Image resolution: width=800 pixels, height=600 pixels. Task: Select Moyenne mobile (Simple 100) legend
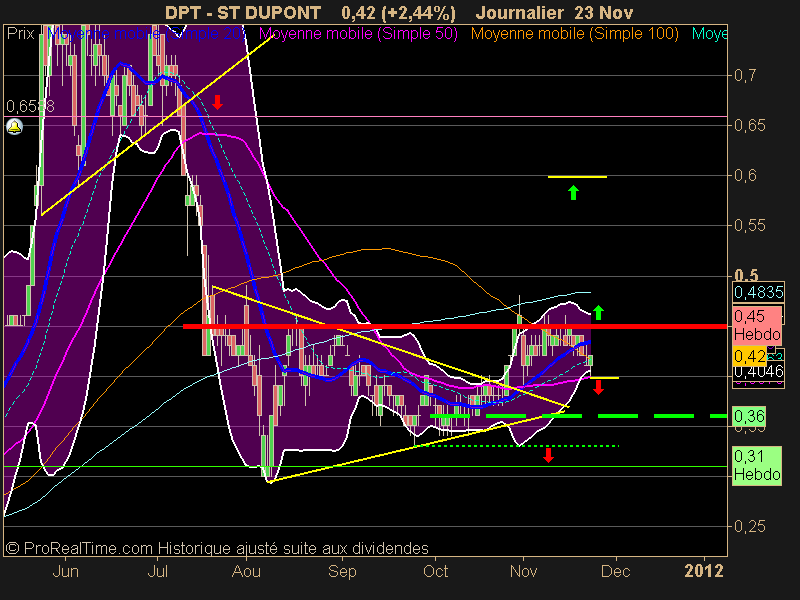pos(574,34)
